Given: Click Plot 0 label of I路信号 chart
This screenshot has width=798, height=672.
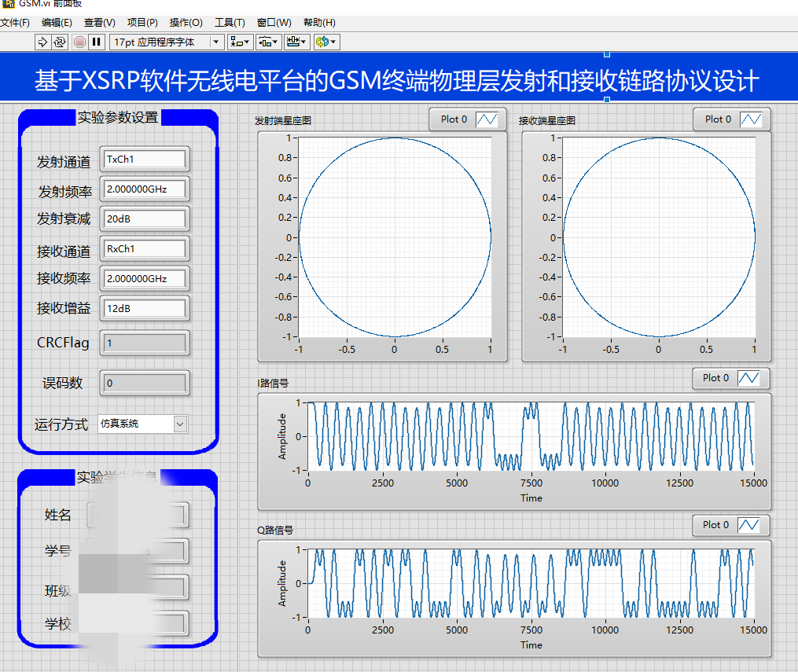Looking at the screenshot, I should 716,378.
